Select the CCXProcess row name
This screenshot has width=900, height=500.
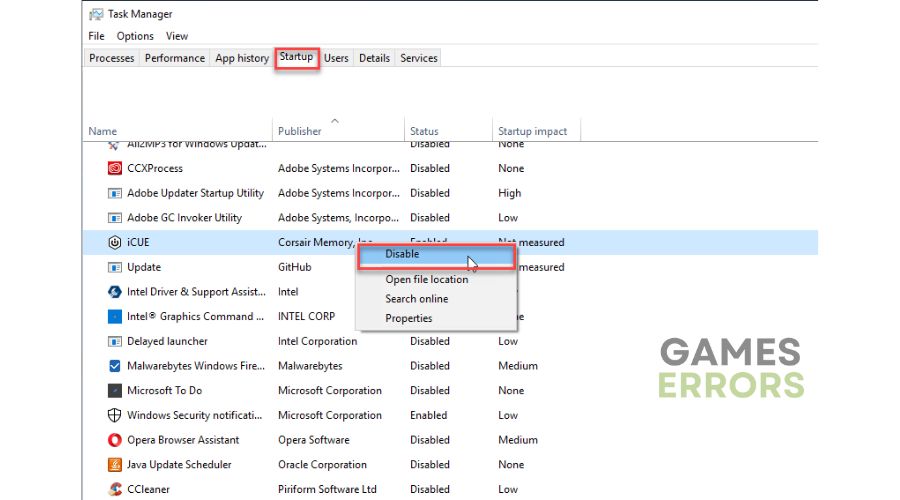[155, 168]
